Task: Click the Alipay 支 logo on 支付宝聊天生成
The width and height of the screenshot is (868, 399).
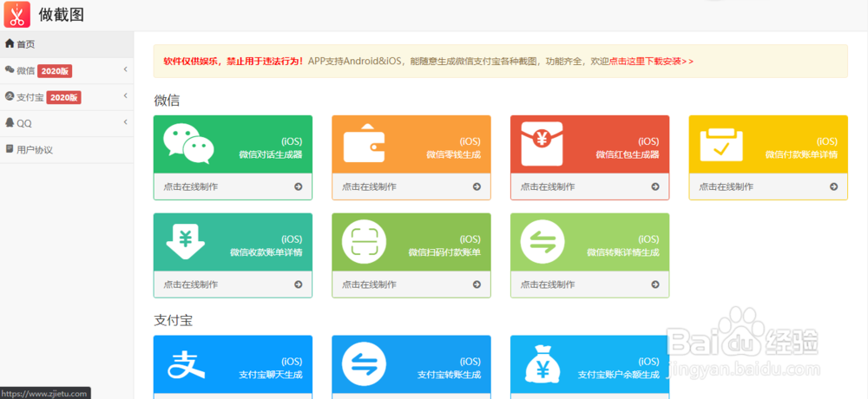Action: [186, 364]
